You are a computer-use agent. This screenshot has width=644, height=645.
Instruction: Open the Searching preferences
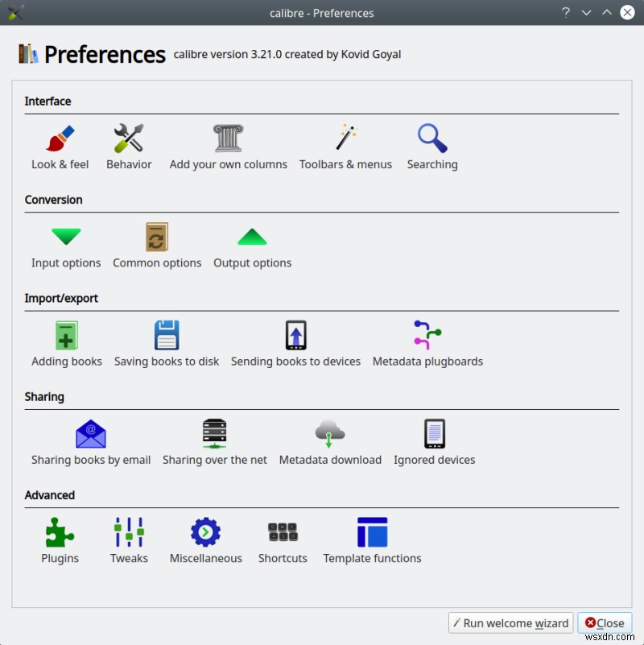click(x=431, y=145)
